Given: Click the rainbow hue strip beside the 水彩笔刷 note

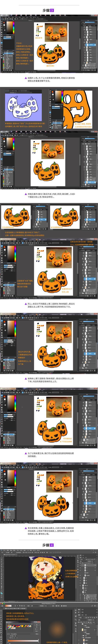Looking at the screenshot, I should pyautogui.click(x=15, y=254).
